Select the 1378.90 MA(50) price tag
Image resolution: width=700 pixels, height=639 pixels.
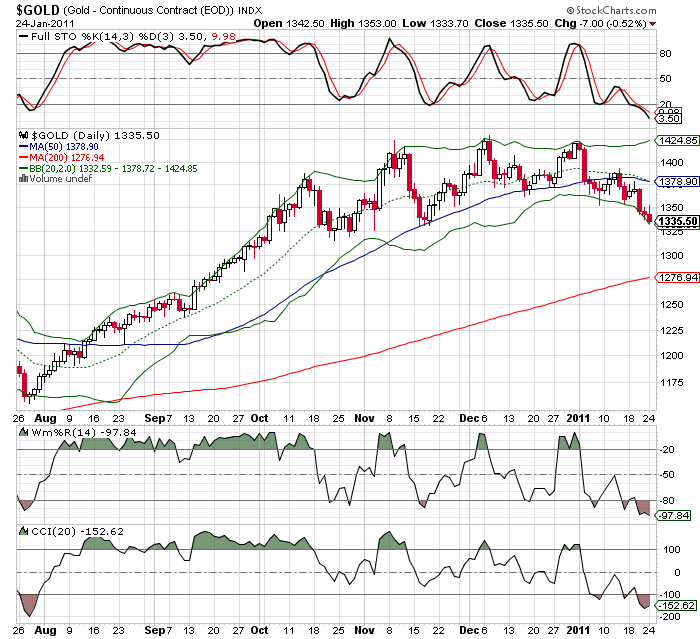click(674, 181)
